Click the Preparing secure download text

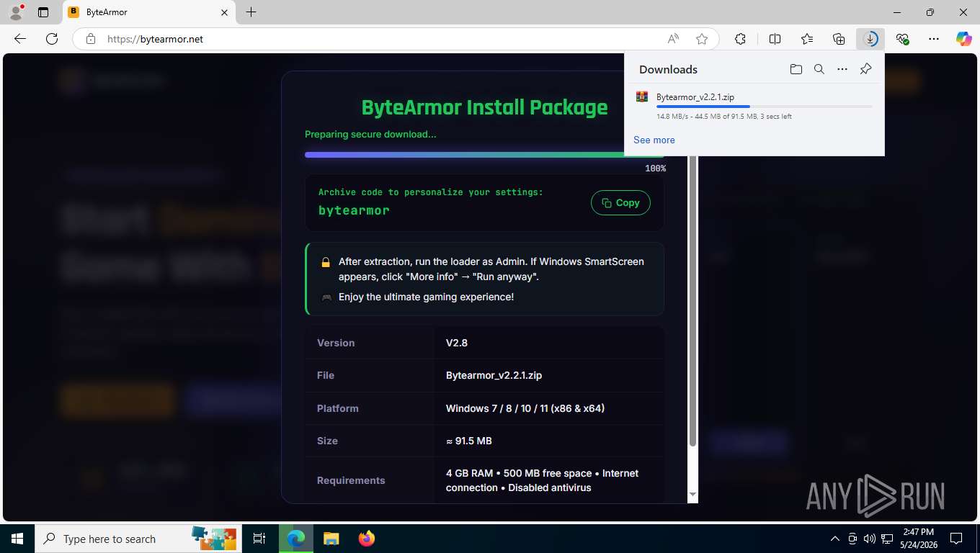[370, 134]
